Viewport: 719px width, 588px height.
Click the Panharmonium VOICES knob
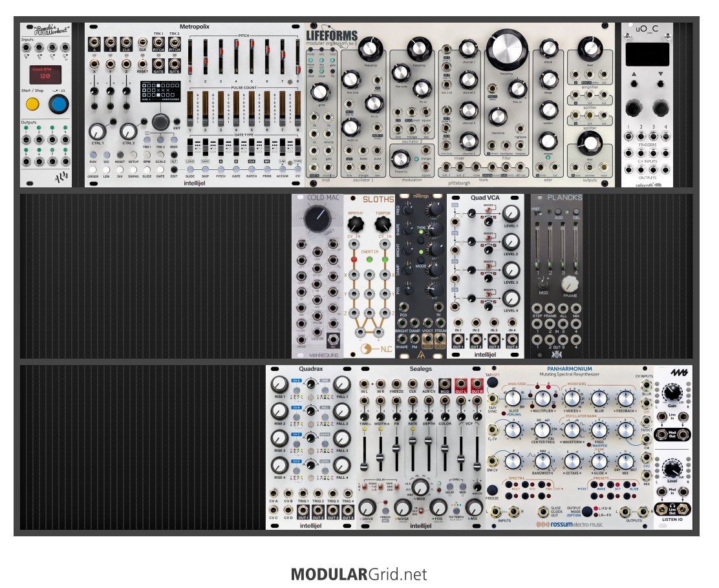coord(572,398)
